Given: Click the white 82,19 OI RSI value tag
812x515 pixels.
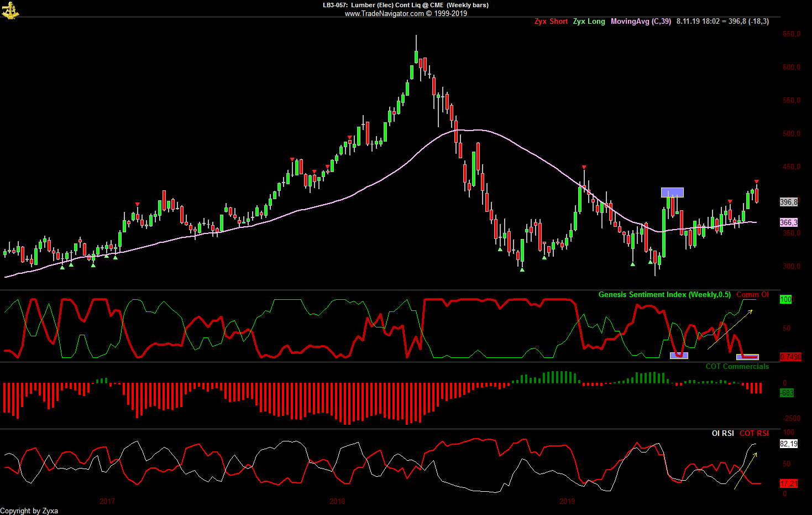Looking at the screenshot, I should [789, 444].
